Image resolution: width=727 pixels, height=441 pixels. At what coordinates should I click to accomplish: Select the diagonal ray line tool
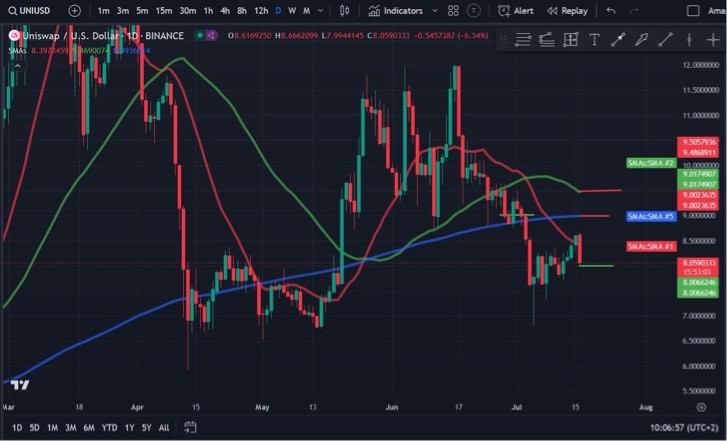click(665, 40)
